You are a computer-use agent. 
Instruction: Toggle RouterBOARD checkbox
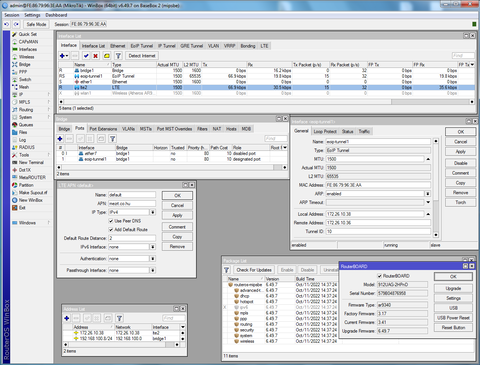click(379, 276)
